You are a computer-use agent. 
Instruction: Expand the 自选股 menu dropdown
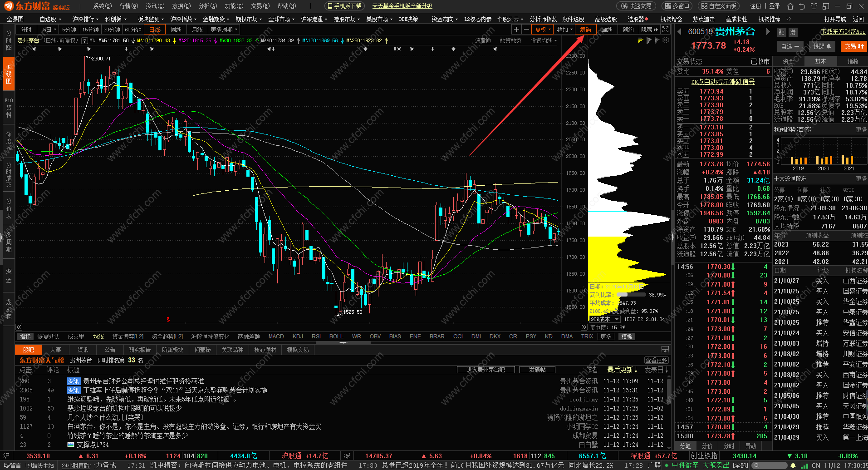50,19
